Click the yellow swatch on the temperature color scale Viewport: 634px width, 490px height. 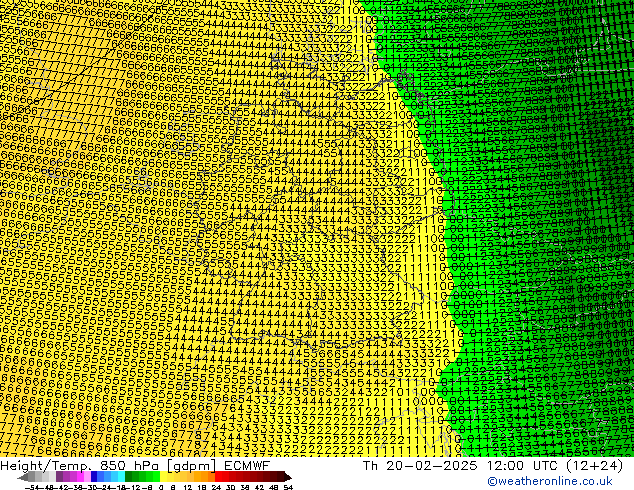163,477
